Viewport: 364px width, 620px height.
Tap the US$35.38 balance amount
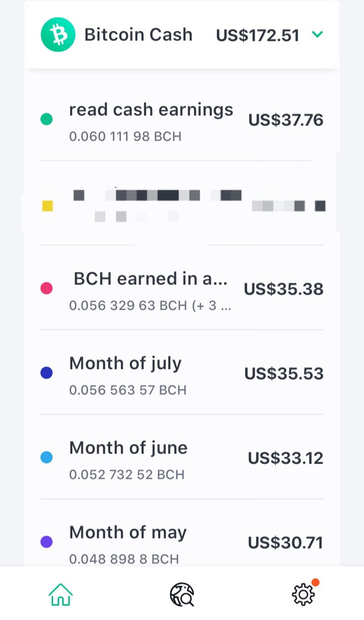pyautogui.click(x=284, y=289)
